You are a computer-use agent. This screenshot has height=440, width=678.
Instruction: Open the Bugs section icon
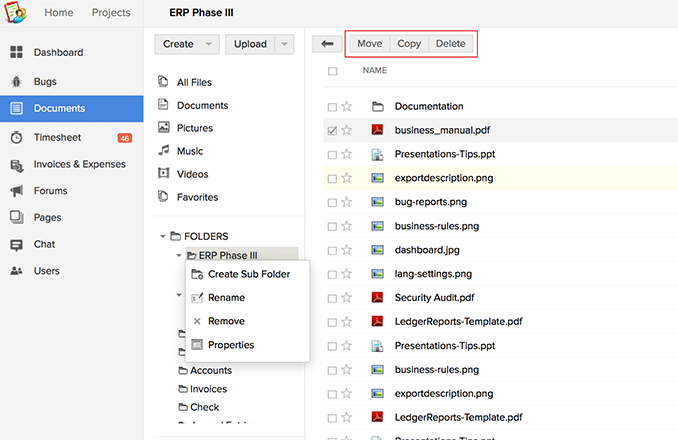coord(17,81)
